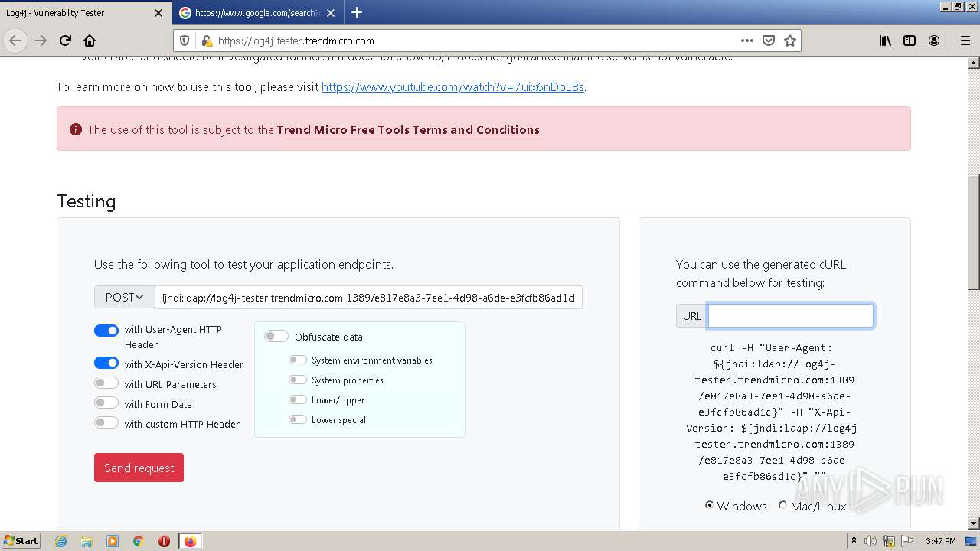Open the browser home page
The width and height of the screenshot is (980, 551).
90,41
